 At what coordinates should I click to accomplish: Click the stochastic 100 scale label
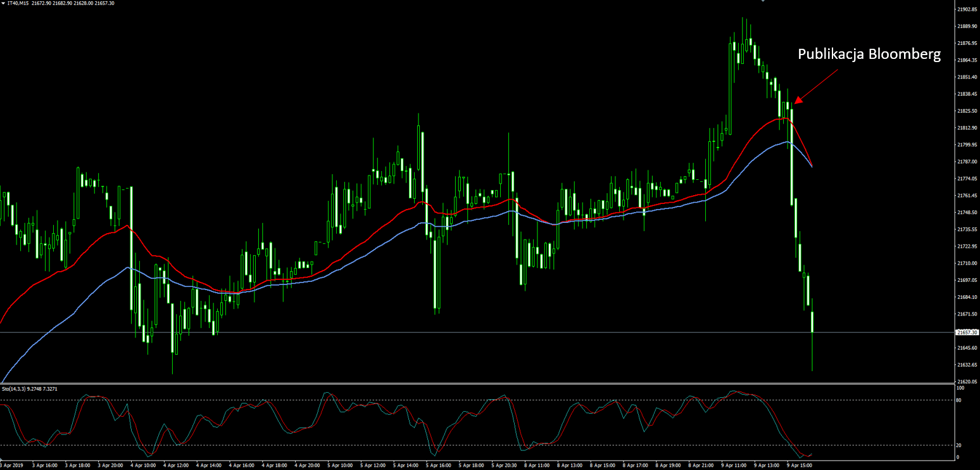(960, 388)
